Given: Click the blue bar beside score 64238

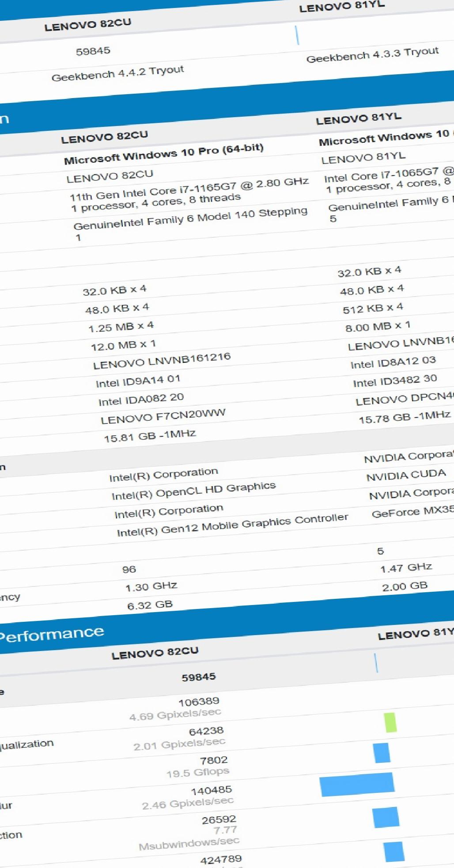Looking at the screenshot, I should [x=382, y=753].
